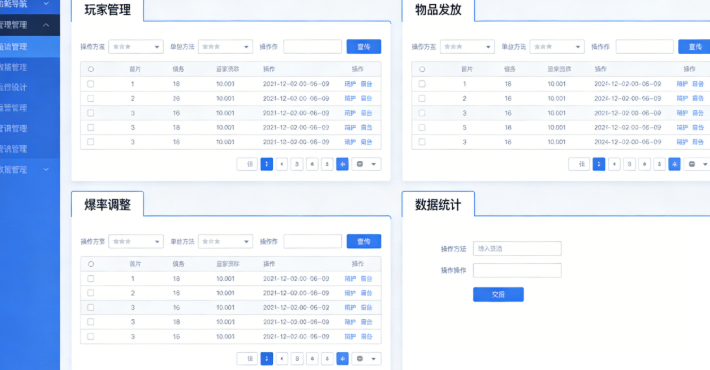The height and width of the screenshot is (370, 710).
Task: Open the 操作方案 dropdown in 玩家管理 panel
Action: 136,47
